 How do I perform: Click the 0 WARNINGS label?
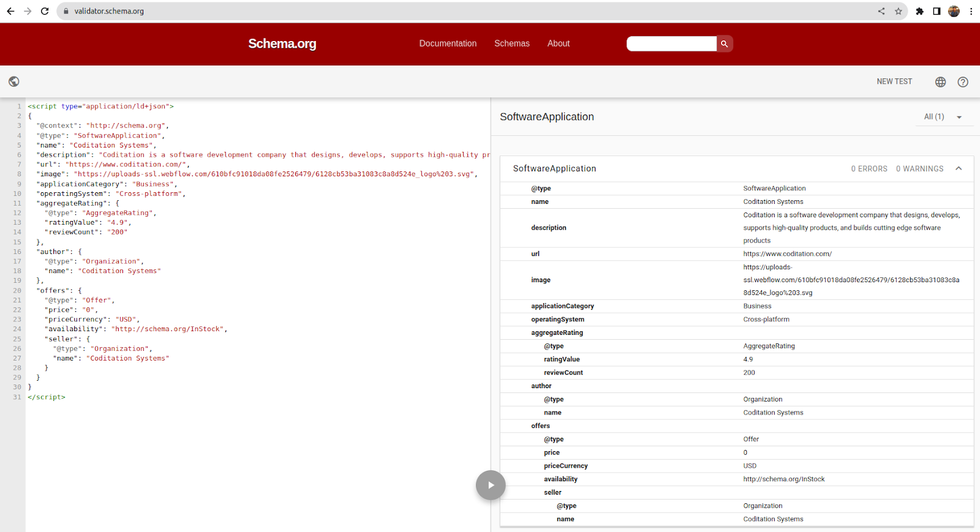pos(920,169)
